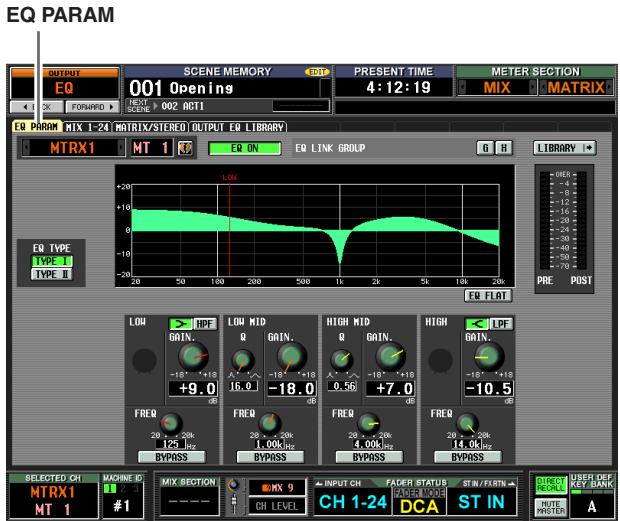Click the scene memory 001 Opening field
This screenshot has height=521, width=620.
coord(222,88)
